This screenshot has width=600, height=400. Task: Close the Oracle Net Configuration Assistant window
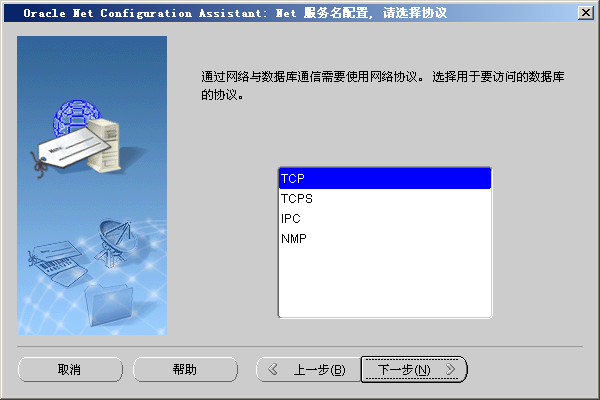pos(585,13)
